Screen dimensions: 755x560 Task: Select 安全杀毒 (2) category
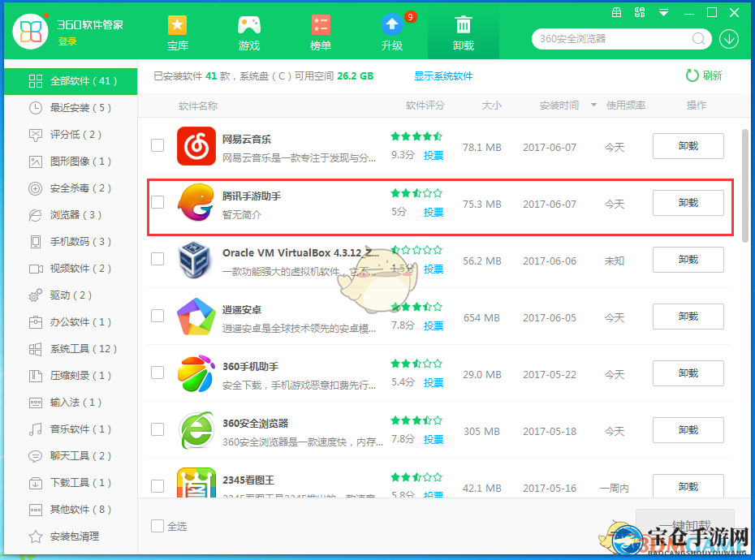pos(71,188)
